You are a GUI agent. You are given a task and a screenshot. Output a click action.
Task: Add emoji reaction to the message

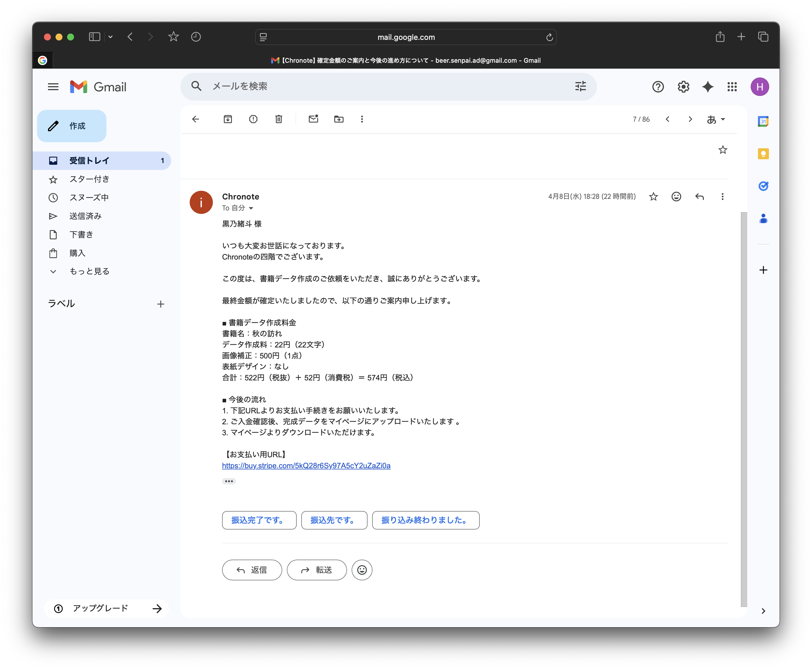(676, 197)
